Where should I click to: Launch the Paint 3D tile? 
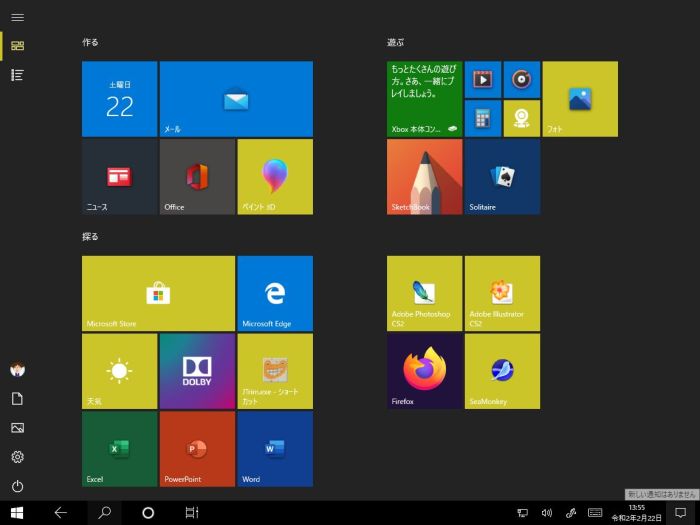[275, 176]
